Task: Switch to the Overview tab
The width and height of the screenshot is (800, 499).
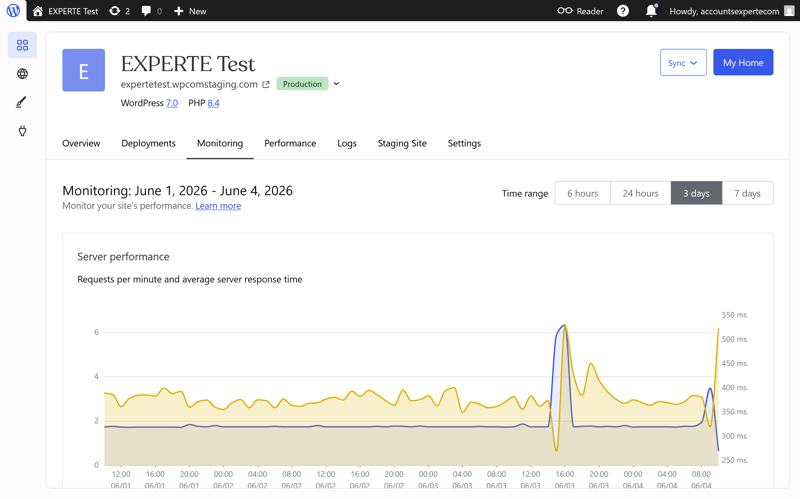Action: pos(81,143)
